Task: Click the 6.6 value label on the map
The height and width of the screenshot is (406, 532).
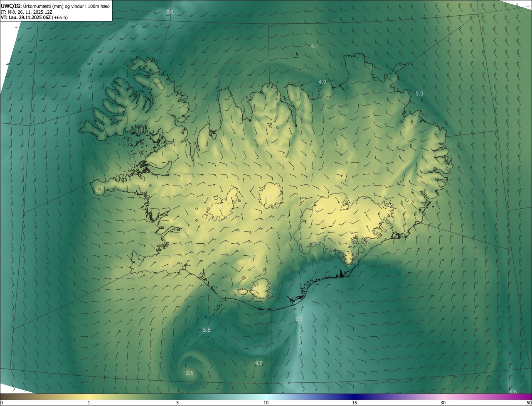Action: 513,391
